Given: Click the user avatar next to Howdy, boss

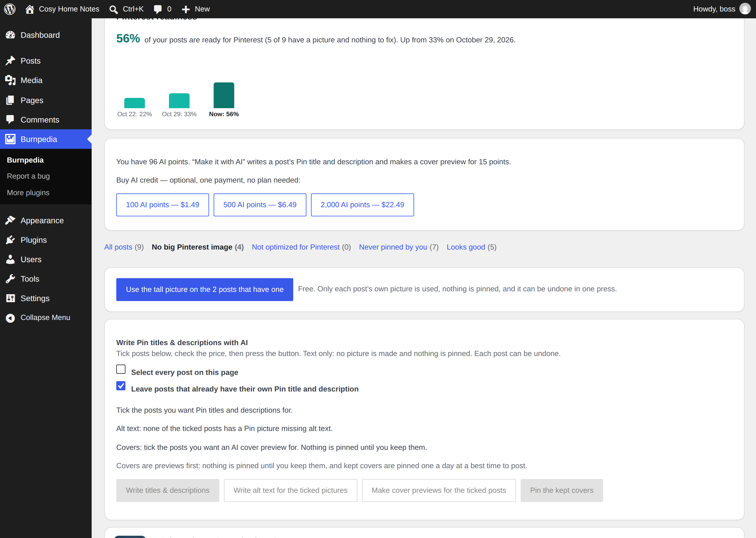Looking at the screenshot, I should pos(745,9).
